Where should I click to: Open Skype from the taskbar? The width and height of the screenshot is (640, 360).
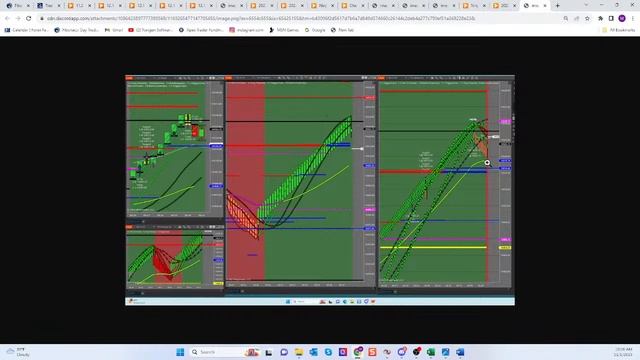328,352
